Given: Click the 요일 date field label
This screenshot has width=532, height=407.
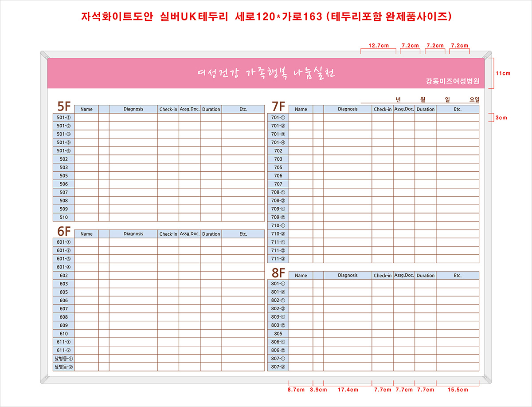Looking at the screenshot, I should 474,99.
